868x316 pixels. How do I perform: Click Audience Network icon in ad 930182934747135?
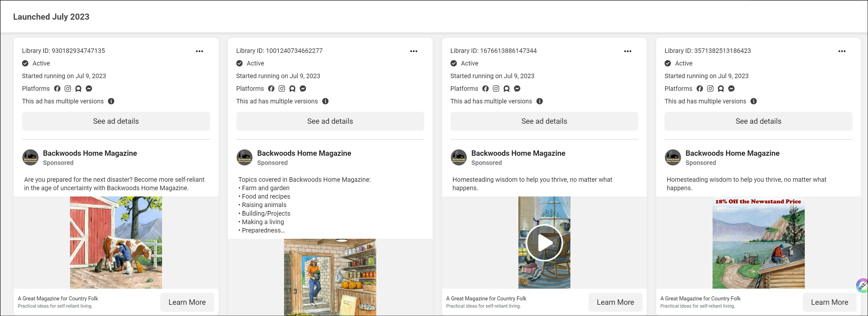pyautogui.click(x=78, y=88)
